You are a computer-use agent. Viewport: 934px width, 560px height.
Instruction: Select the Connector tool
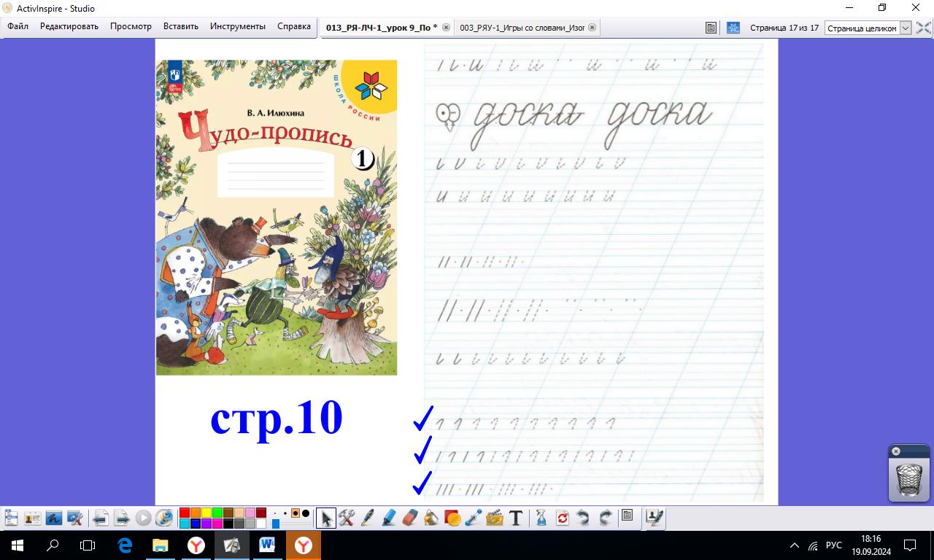click(474, 518)
